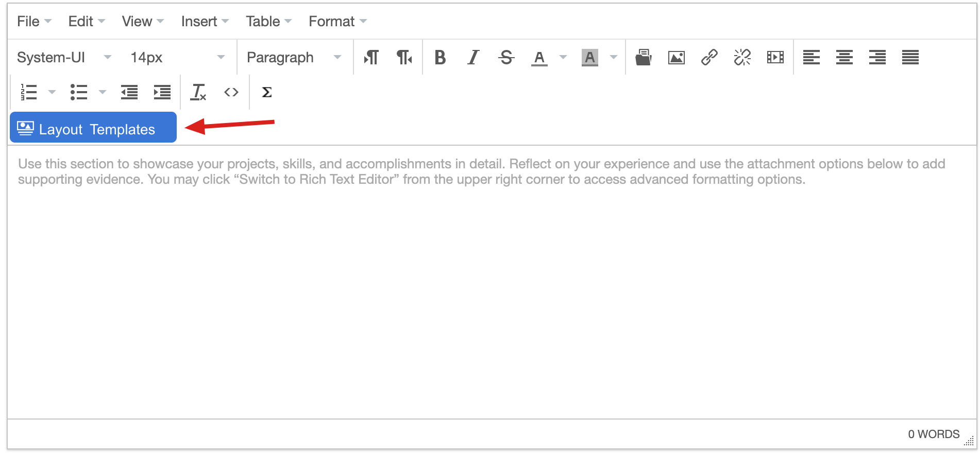Decrease the indent
The width and height of the screenshot is (980, 453).
coord(129,92)
